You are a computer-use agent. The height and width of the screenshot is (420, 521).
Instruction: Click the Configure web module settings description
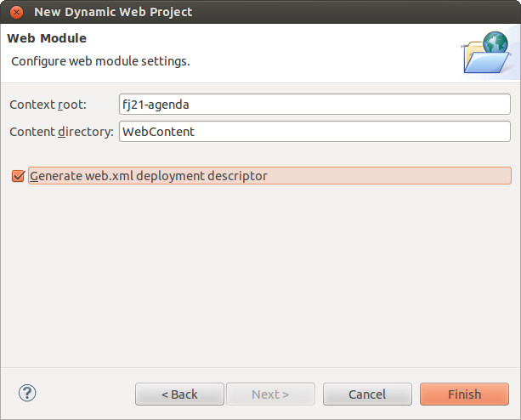point(100,61)
